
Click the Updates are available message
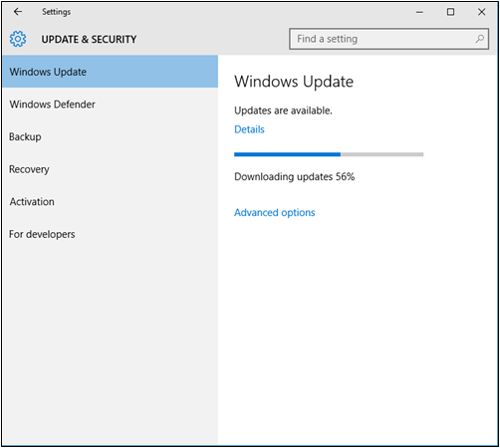tap(283, 111)
